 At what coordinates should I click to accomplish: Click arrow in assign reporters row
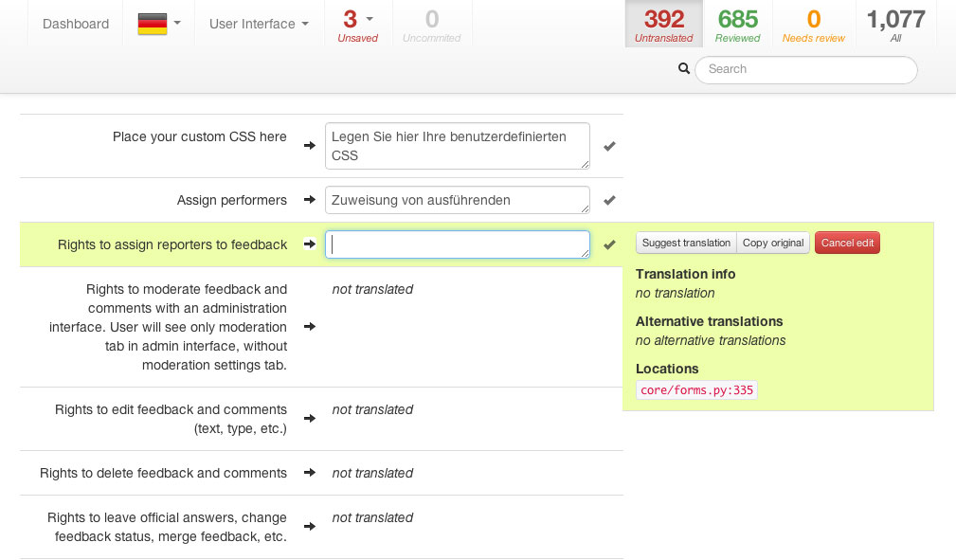(x=310, y=244)
